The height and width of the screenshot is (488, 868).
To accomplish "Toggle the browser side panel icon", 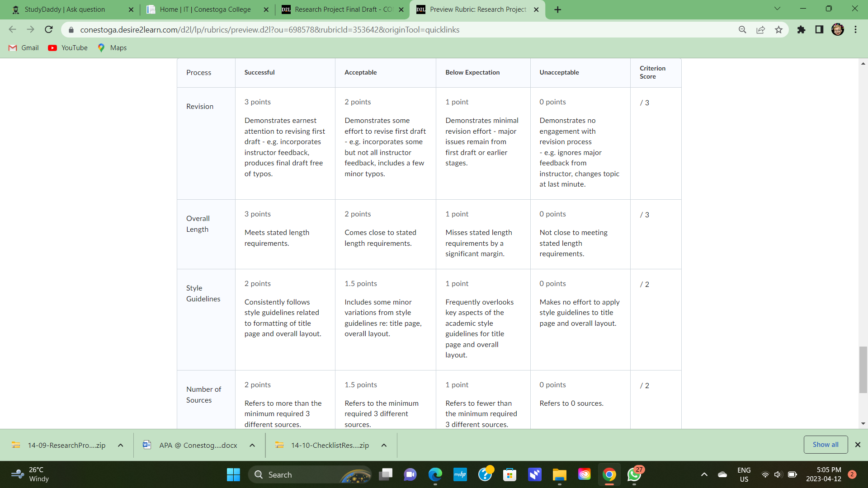I will coord(819,30).
